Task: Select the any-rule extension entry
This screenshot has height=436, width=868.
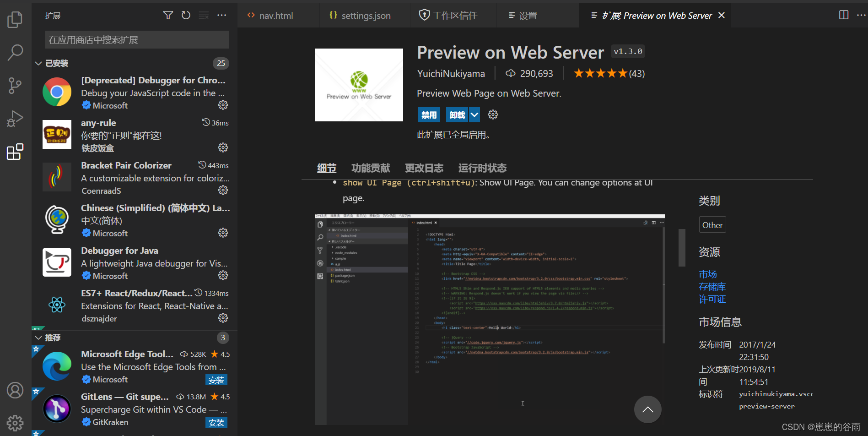Action: (x=135, y=135)
